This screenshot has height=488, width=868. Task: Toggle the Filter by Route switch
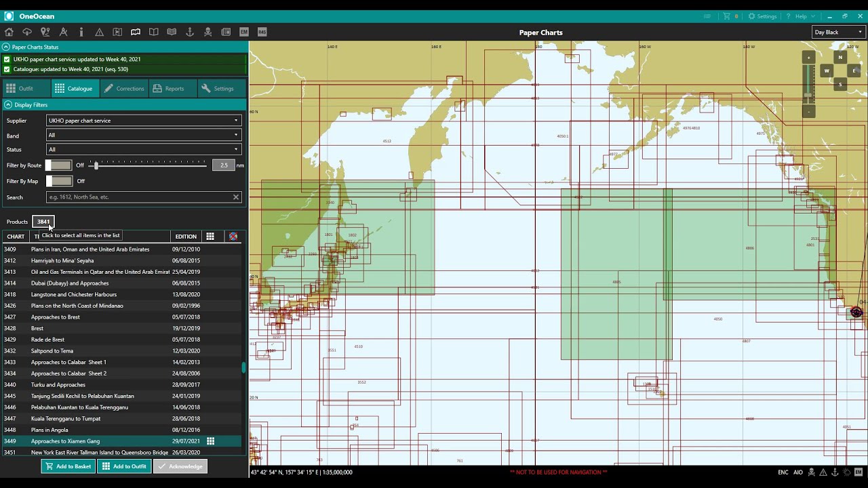pyautogui.click(x=59, y=165)
